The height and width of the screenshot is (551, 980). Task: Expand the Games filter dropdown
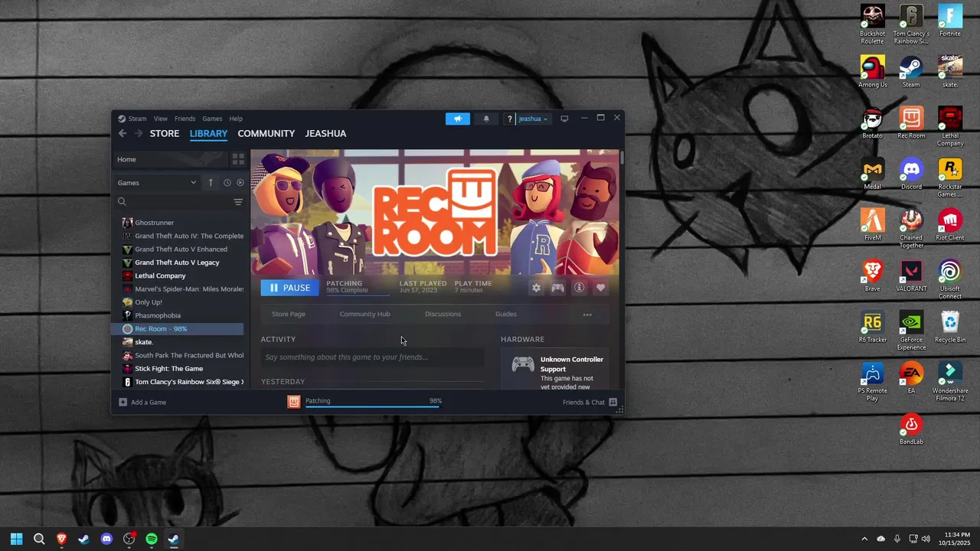click(x=156, y=183)
